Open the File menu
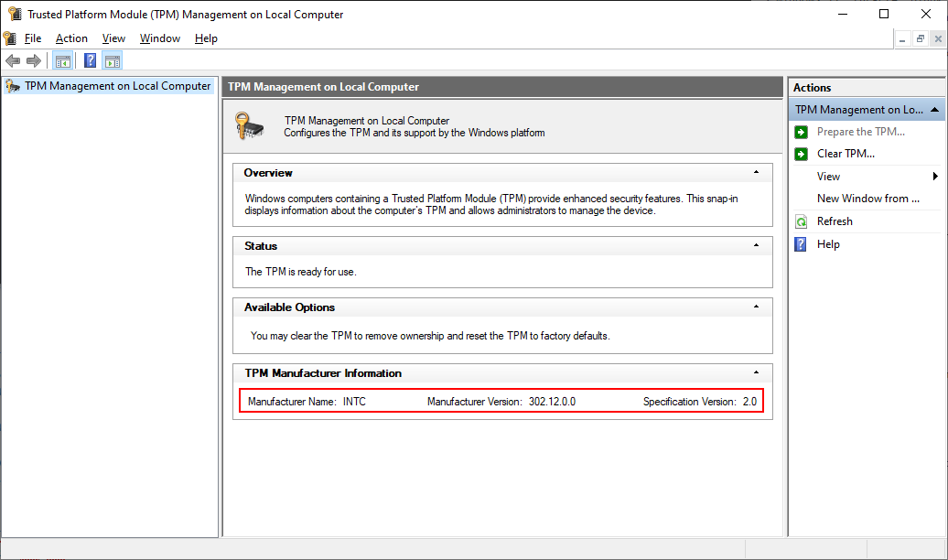The height and width of the screenshot is (560, 948). tap(33, 38)
